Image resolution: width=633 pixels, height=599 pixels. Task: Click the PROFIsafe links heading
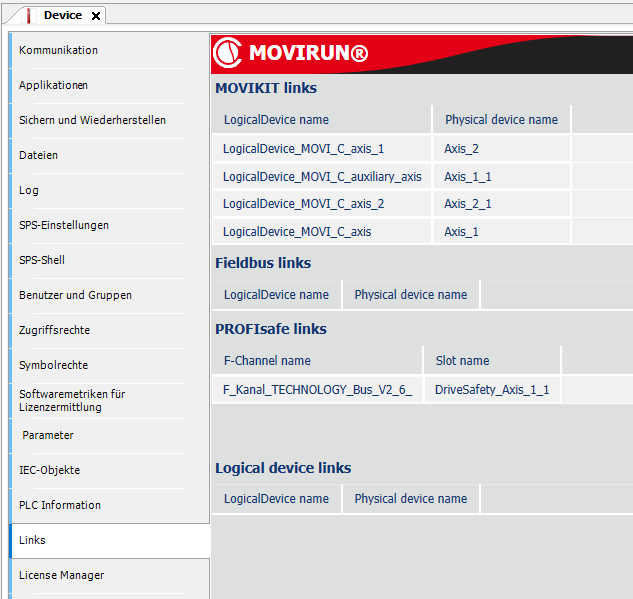[x=271, y=329]
